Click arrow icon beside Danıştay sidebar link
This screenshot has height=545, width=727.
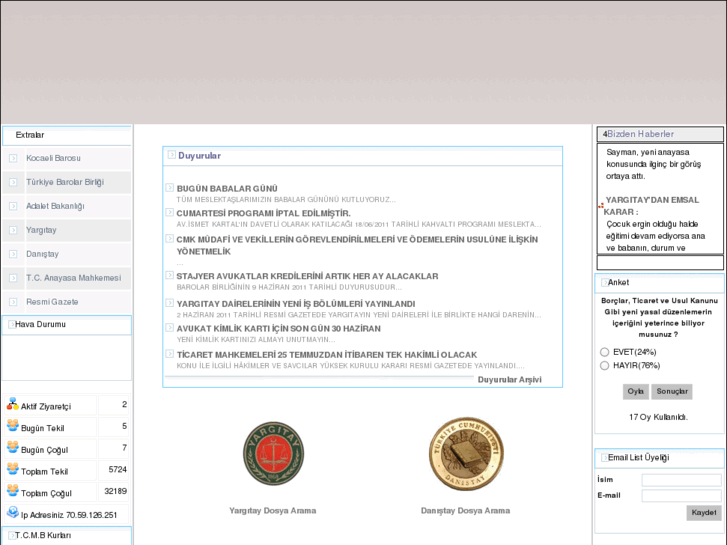point(13,254)
